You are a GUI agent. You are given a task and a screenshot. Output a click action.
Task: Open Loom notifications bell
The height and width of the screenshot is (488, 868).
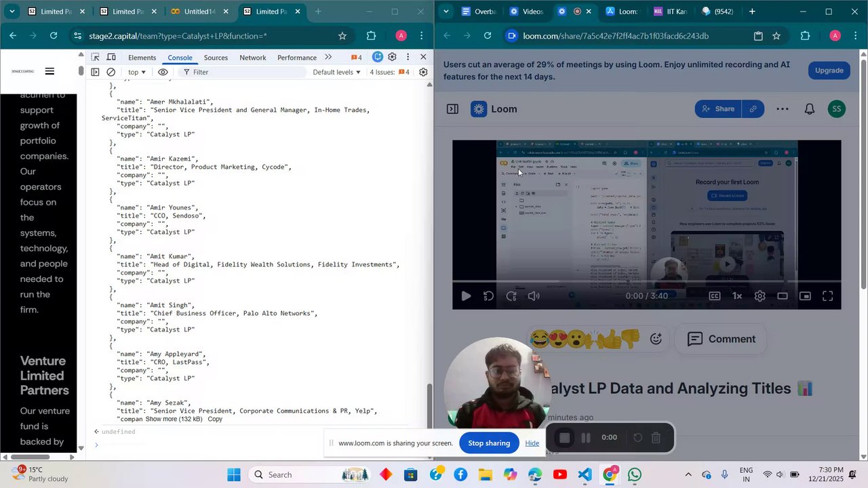pos(810,108)
